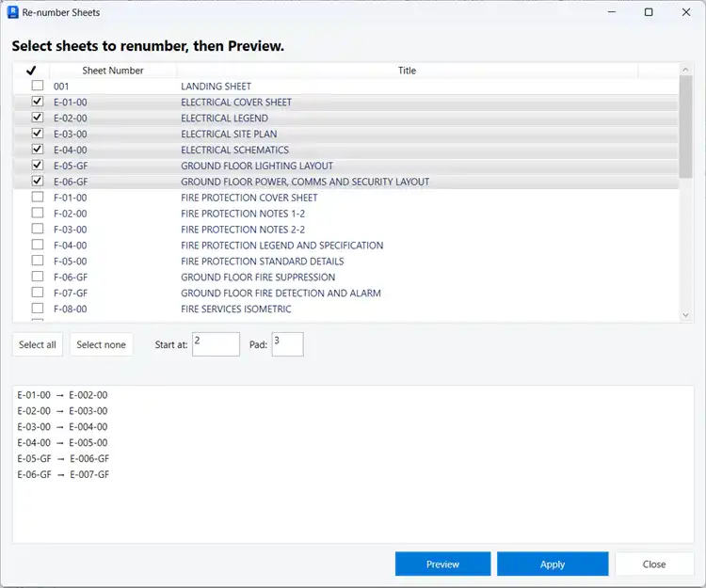Sort by the Sheet Number column header

click(113, 71)
